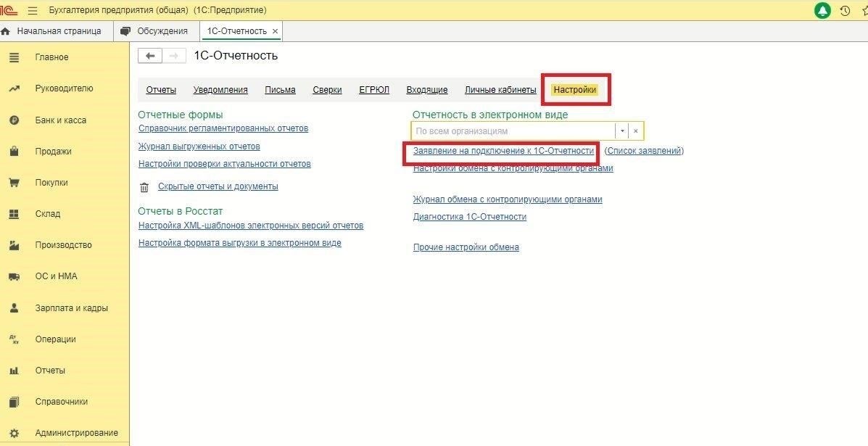Click the Администрирование gear icon

point(15,433)
